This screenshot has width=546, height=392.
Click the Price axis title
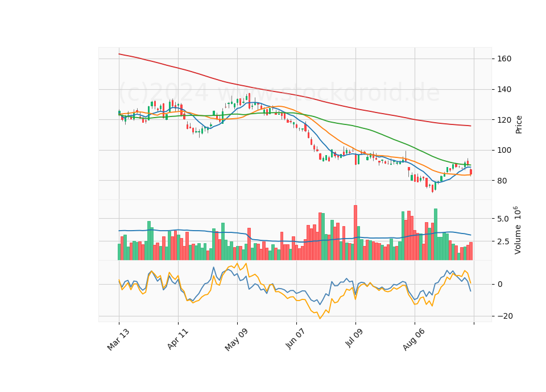(x=519, y=124)
